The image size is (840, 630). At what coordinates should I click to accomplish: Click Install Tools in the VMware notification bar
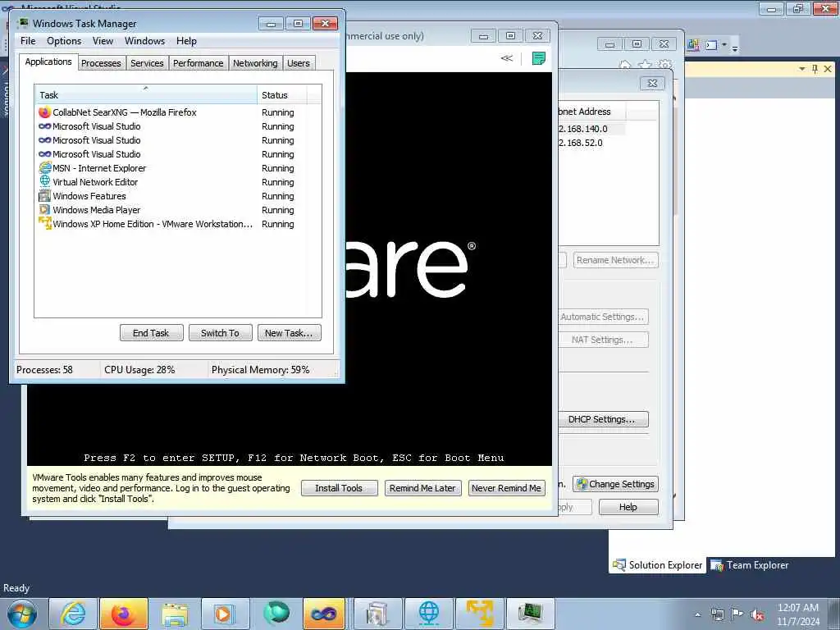(339, 488)
